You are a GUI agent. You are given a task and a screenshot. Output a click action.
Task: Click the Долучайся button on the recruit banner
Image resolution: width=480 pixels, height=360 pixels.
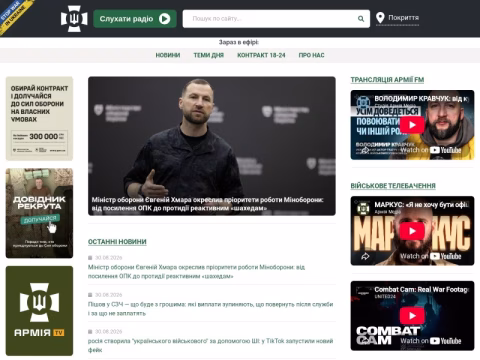40,219
